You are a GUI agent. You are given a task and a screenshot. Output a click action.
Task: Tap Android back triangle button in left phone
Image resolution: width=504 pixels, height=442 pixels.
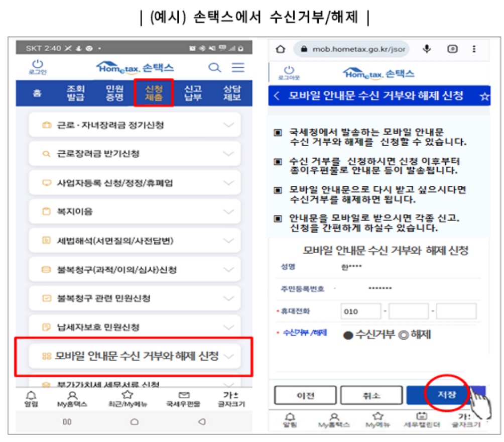202,421
